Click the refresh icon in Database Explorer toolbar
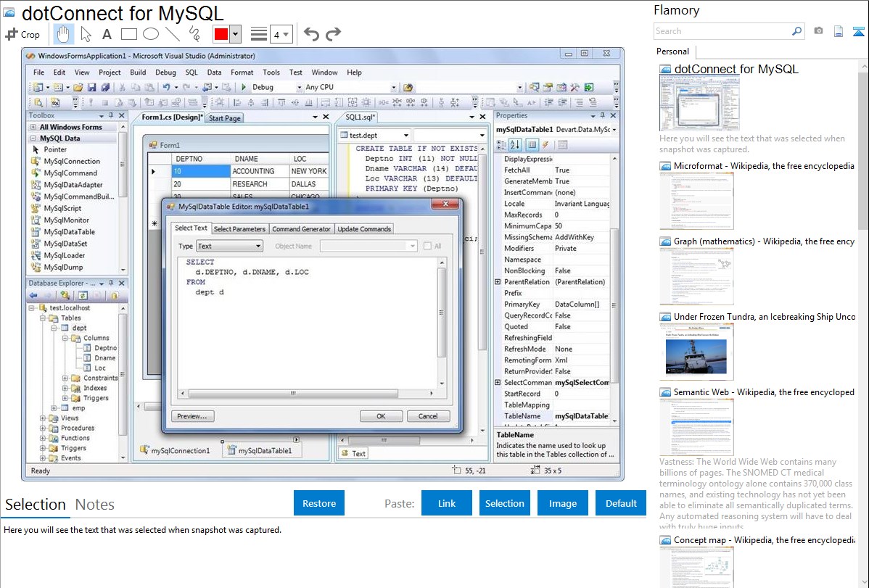869x588 pixels. pos(83,295)
